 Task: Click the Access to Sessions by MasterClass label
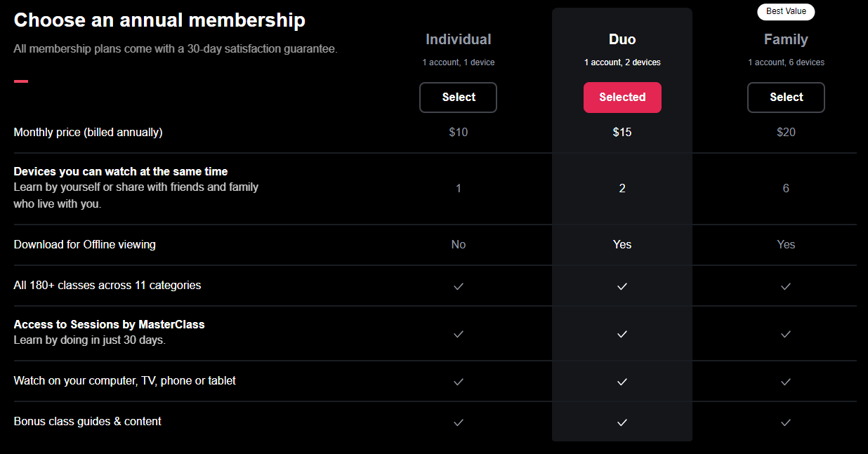109,324
